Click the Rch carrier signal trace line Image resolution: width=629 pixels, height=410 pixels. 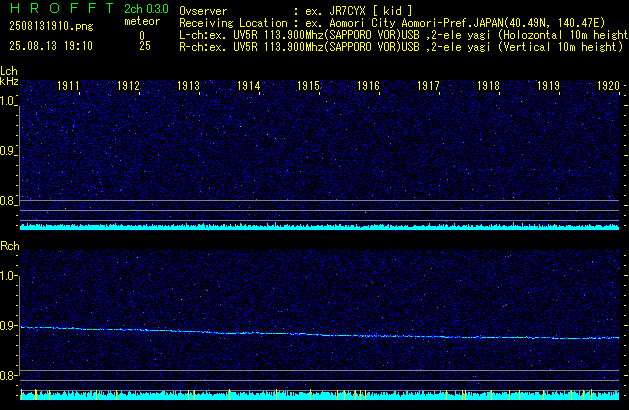point(320,333)
